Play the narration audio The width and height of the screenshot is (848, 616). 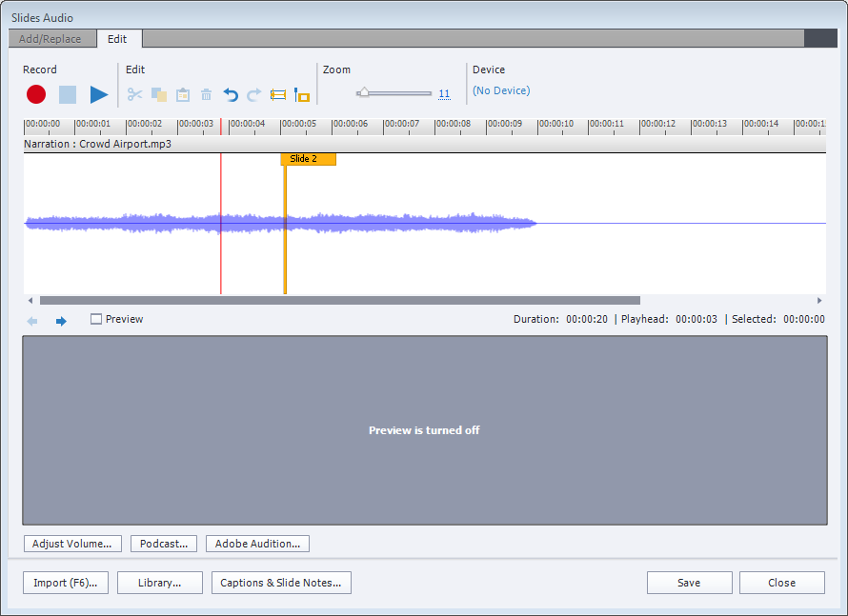[98, 94]
